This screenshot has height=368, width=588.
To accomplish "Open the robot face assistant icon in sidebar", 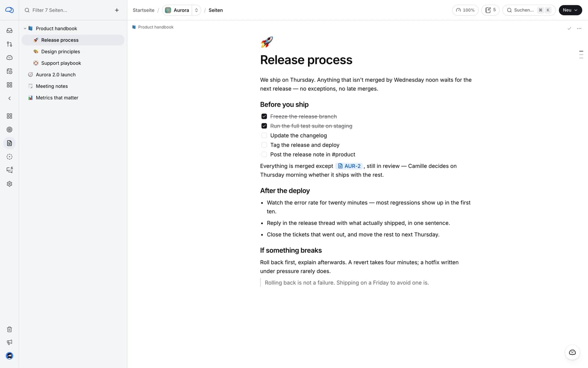I will (x=10, y=58).
